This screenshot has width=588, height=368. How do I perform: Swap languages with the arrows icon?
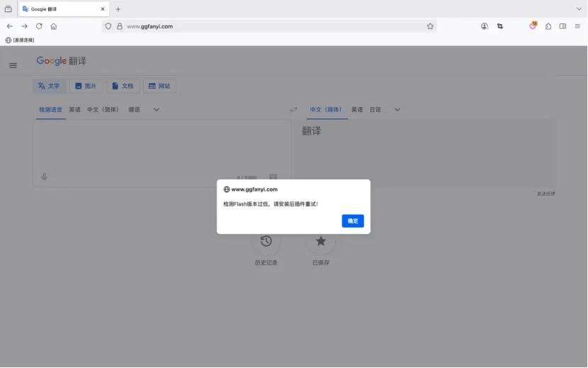(x=293, y=110)
